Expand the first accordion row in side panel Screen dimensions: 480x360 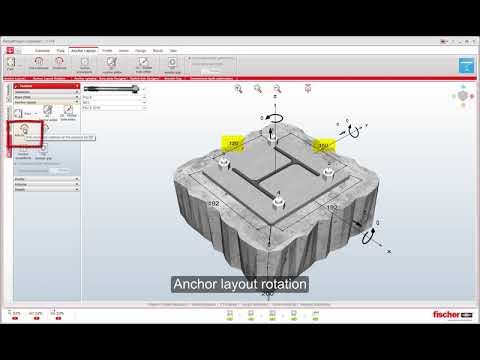(x=46, y=92)
